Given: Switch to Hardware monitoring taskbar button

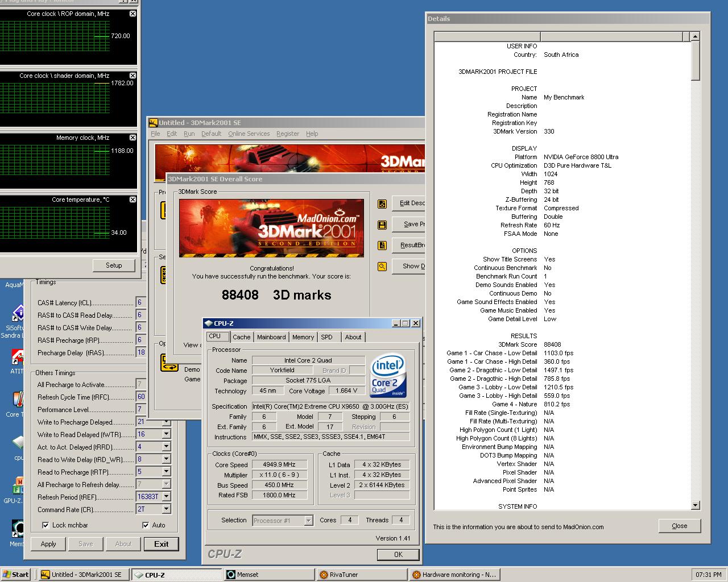Looking at the screenshot, I should point(454,575).
